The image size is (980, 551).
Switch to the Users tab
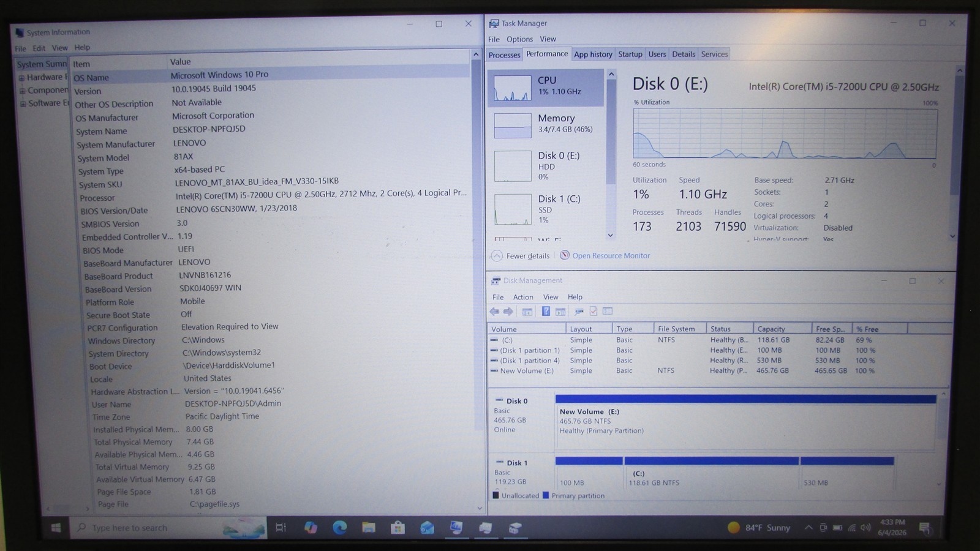click(657, 54)
